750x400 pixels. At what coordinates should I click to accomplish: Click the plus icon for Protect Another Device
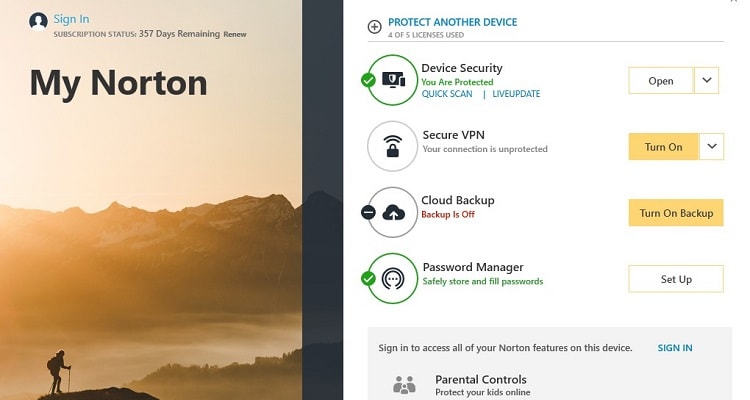(375, 27)
